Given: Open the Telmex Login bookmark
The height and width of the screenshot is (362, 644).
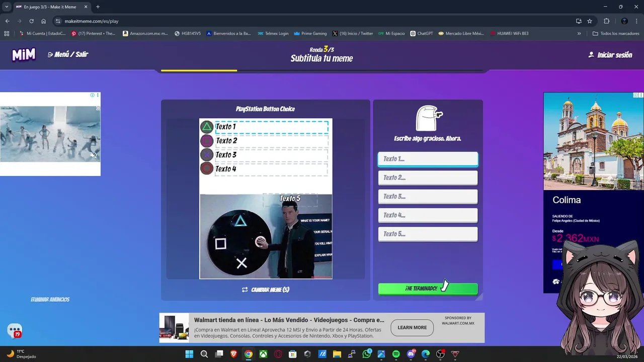Looking at the screenshot, I should pyautogui.click(x=273, y=34).
